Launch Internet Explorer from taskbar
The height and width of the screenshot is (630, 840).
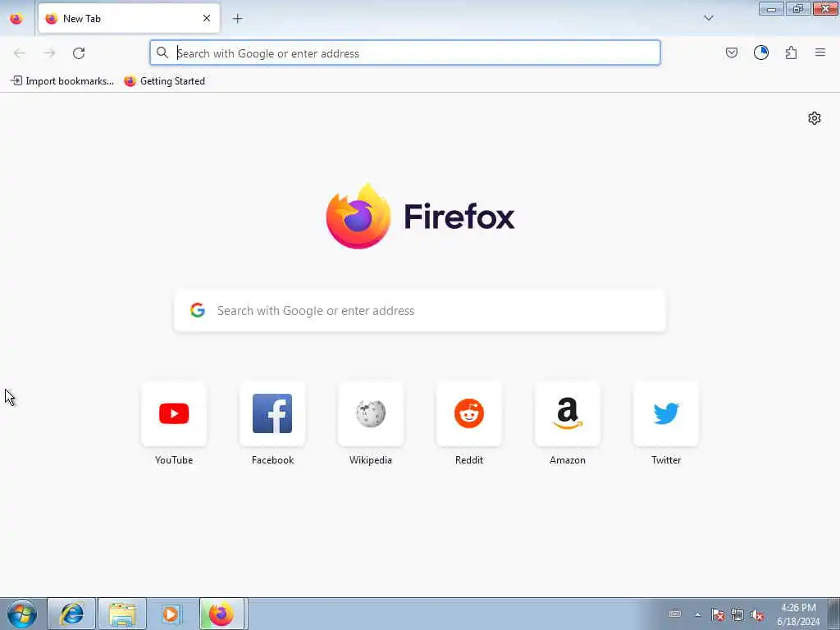click(x=72, y=614)
